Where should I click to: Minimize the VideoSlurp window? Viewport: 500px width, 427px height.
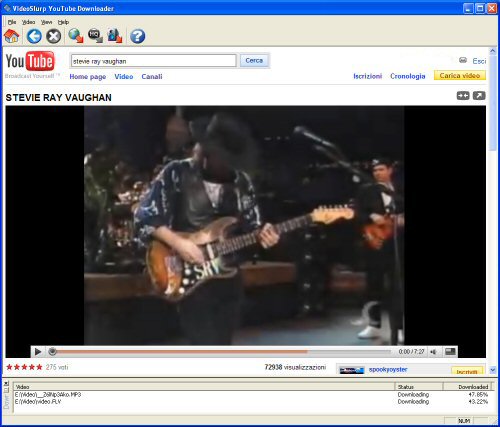click(x=468, y=8)
